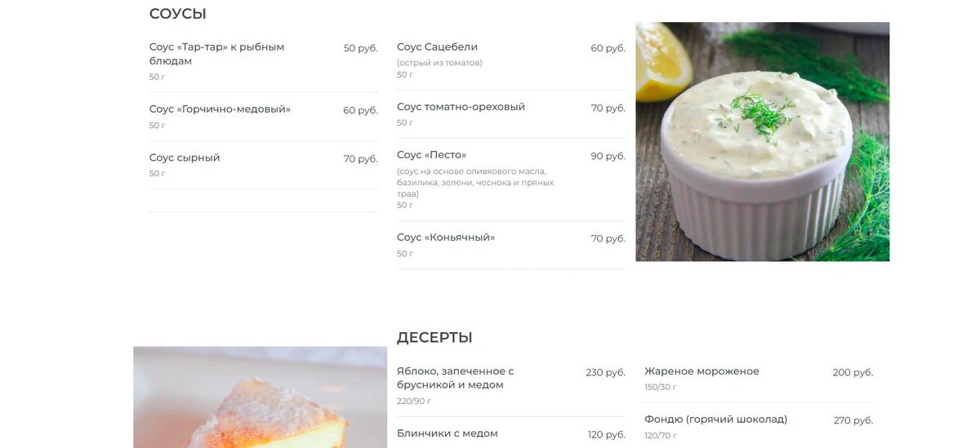Click Жареное мороженое dessert item
Viewport: 980px width, 448px height.
click(758, 379)
